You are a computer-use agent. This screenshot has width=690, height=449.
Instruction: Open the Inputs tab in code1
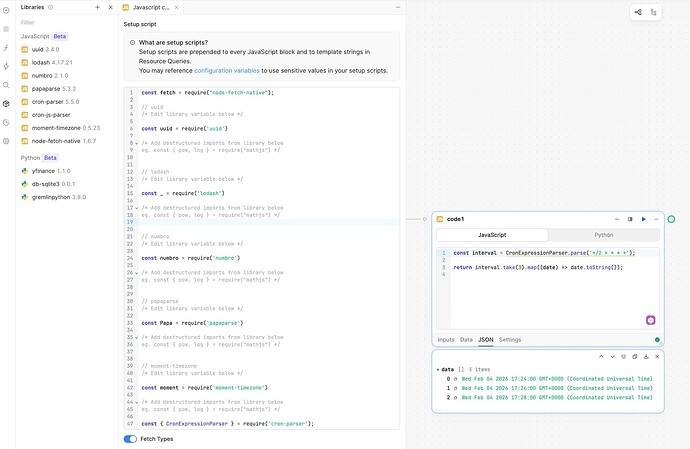(x=446, y=340)
